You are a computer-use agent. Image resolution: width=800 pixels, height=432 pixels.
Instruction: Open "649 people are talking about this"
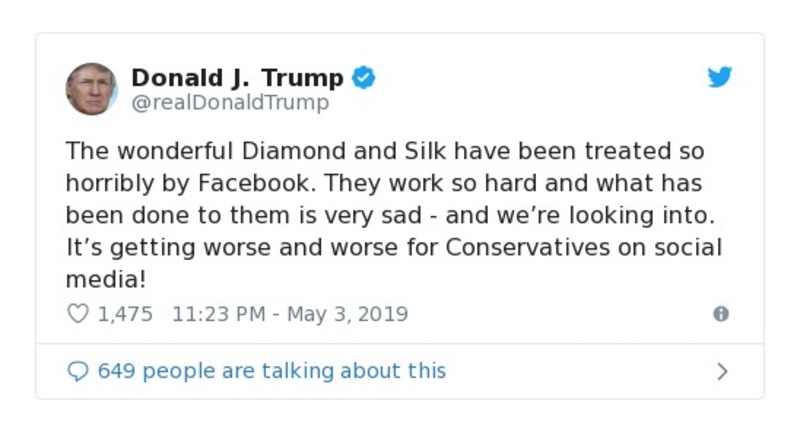(x=271, y=371)
